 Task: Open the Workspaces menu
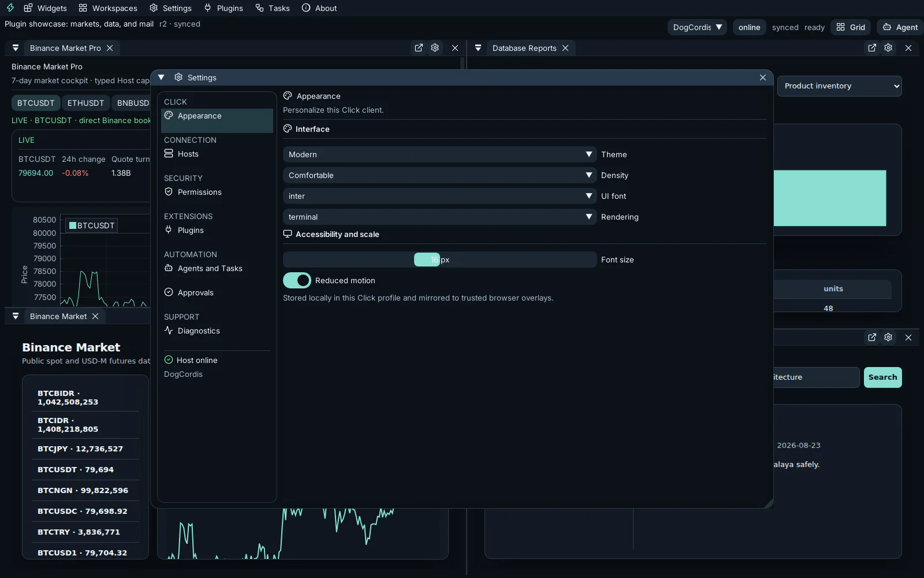point(108,8)
